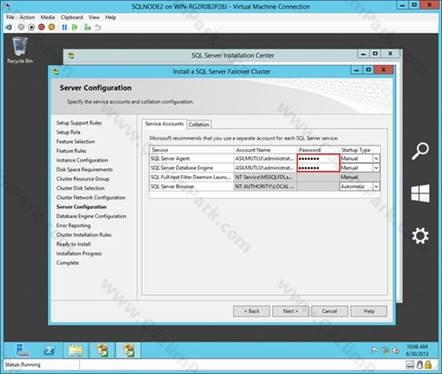Click the Error Reporting step
Viewport: 442px width, 374px height.
pyautogui.click(x=73, y=226)
